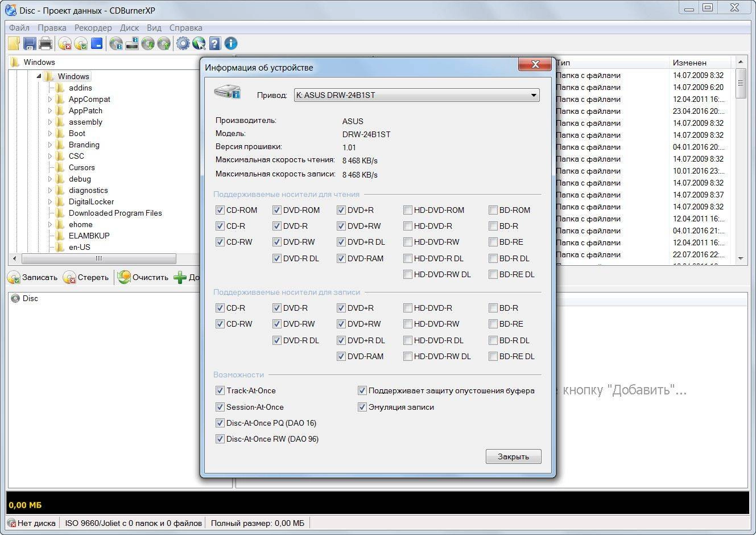Image resolution: width=756 pixels, height=535 pixels.
Task: Expand the DigitalLocker folder node
Action: coord(50,201)
